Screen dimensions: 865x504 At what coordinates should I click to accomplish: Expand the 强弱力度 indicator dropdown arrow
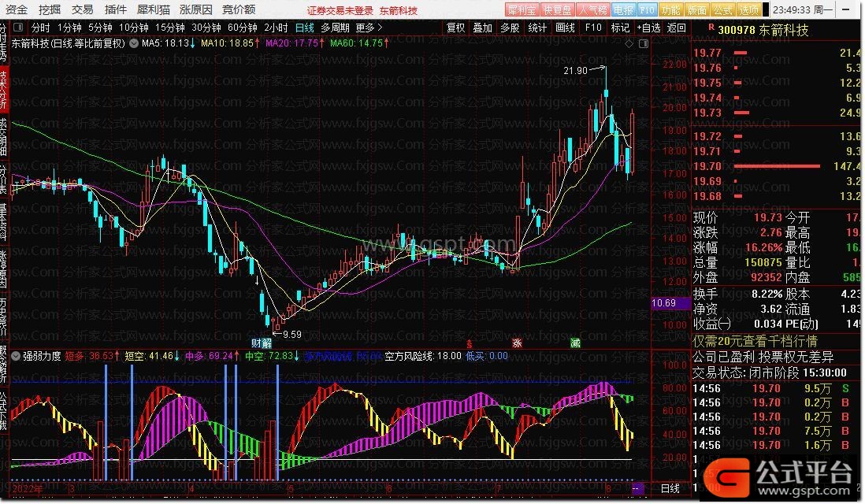pos(16,356)
